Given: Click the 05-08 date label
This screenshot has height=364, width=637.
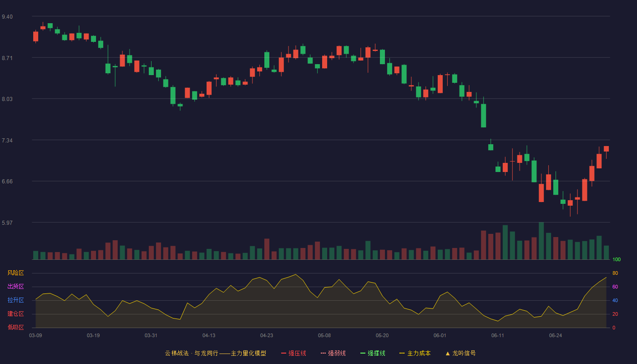Looking at the screenshot, I should click(x=324, y=335).
